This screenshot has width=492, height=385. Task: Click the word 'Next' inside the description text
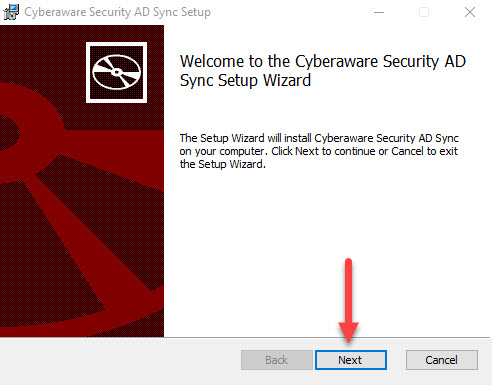coord(307,151)
